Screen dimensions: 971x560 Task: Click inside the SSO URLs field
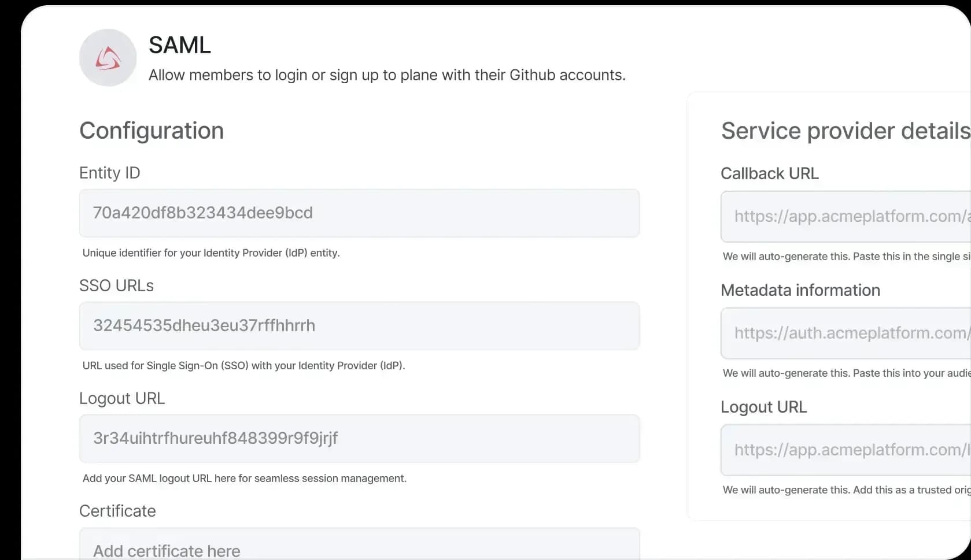coord(359,326)
